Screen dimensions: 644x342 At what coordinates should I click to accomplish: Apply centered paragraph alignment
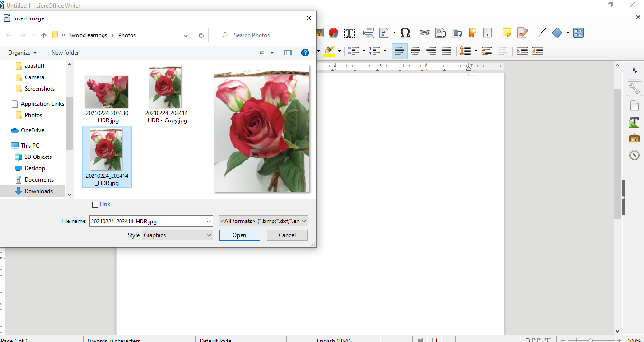[x=415, y=51]
